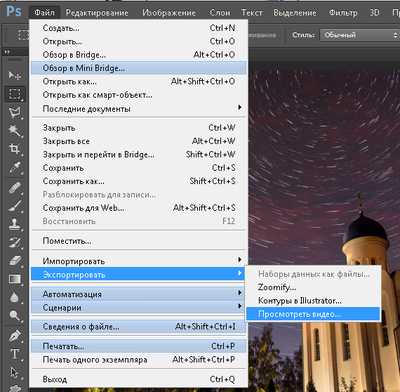Select the Clone Stamp tool
The width and height of the screenshot is (400, 392).
click(x=15, y=224)
